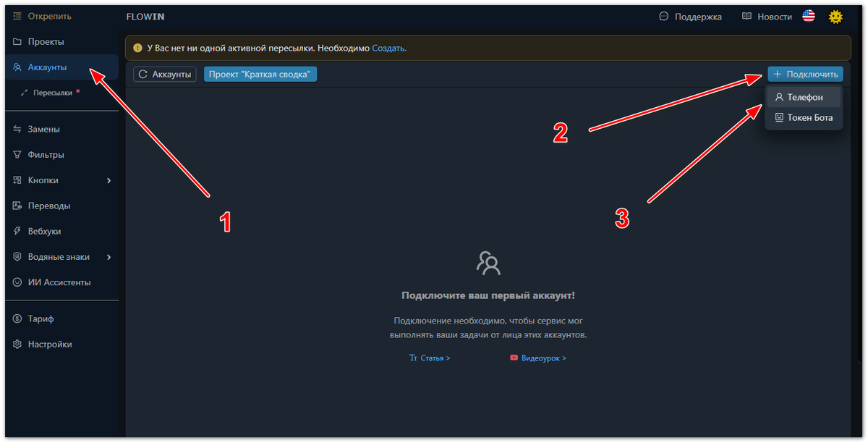This screenshot has height=443, width=868.
Task: Click the FLOWIN logo
Action: click(145, 17)
